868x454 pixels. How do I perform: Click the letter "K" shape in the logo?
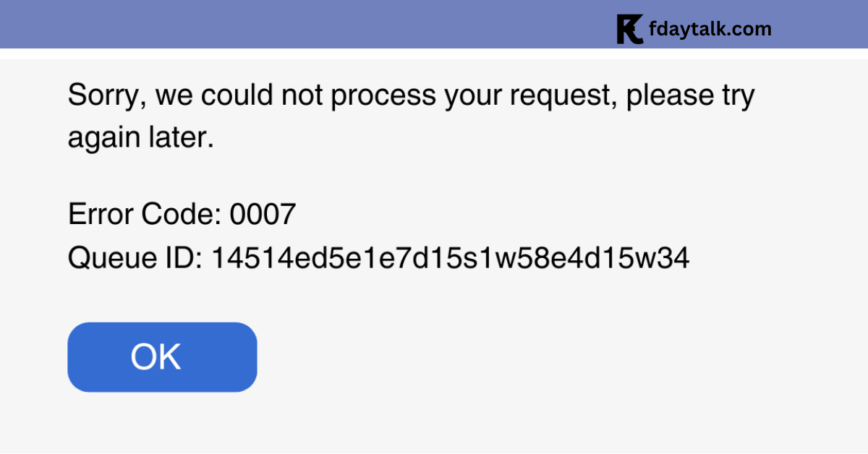coord(629,30)
